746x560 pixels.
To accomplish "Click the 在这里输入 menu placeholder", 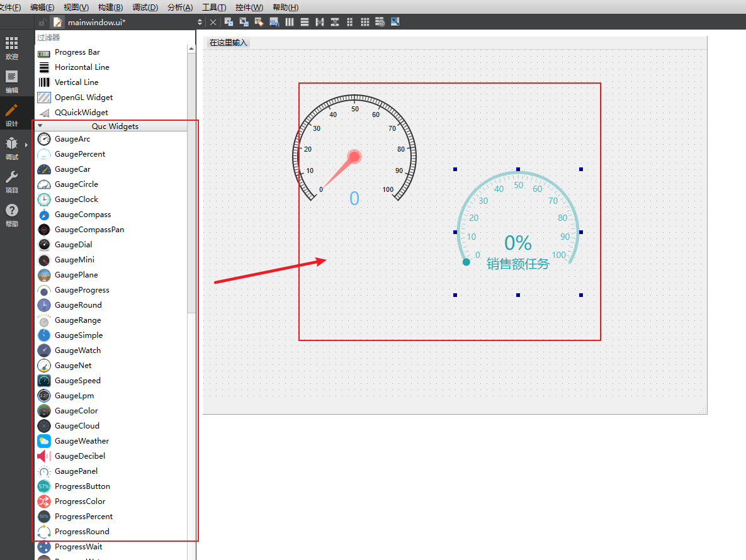I will (229, 43).
